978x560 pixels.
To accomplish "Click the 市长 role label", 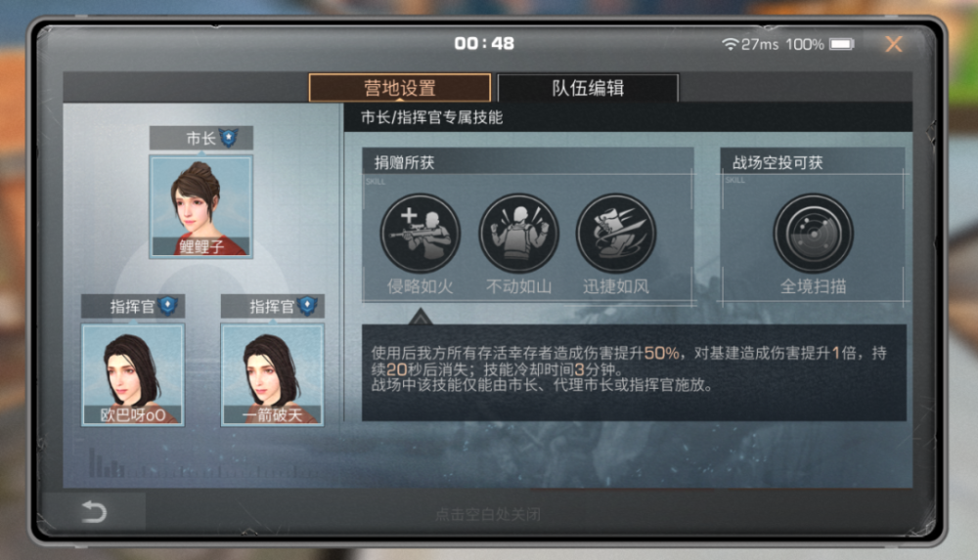I will click(x=200, y=139).
